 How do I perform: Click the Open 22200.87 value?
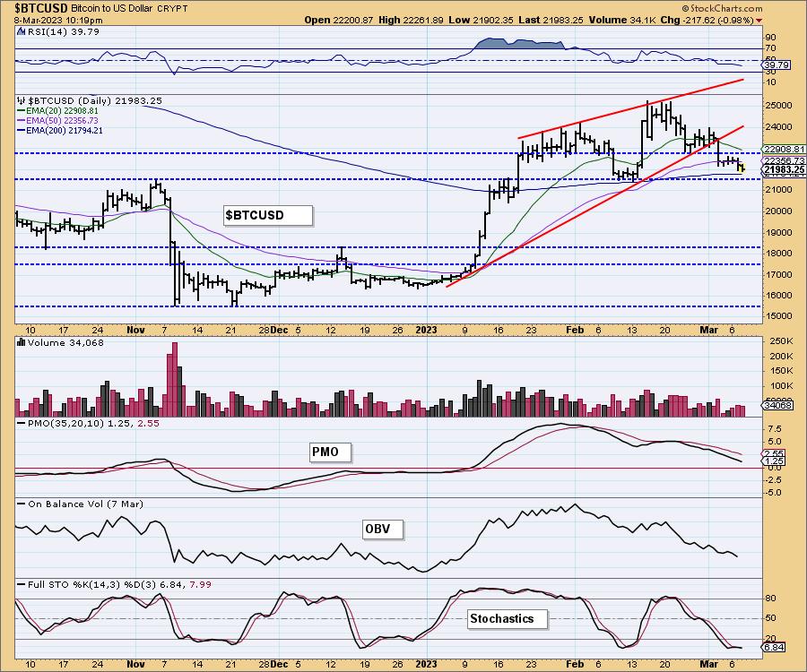(338, 20)
